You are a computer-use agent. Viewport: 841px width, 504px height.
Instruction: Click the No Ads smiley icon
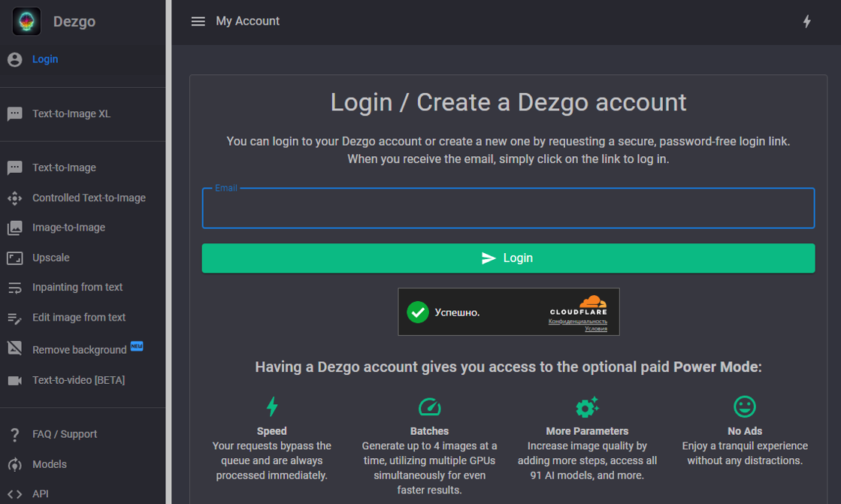point(745,406)
